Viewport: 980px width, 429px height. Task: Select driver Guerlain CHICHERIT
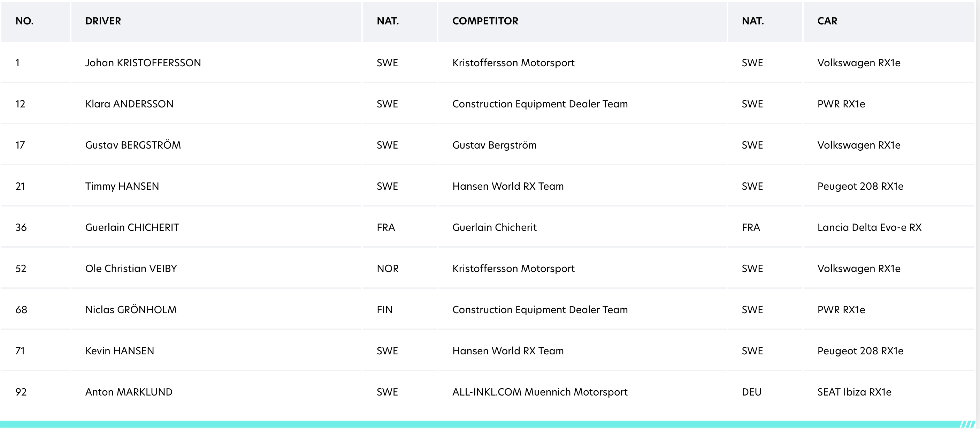(x=132, y=227)
